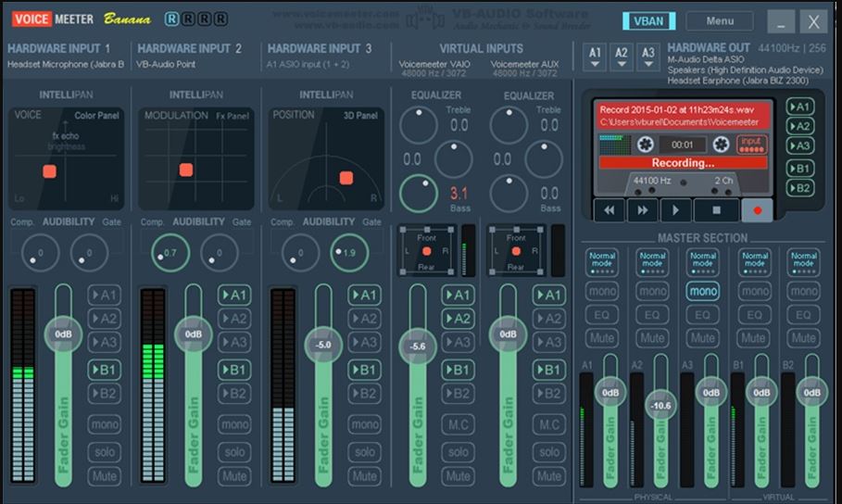Open the A1 hardware out device dropdown

coord(595,57)
